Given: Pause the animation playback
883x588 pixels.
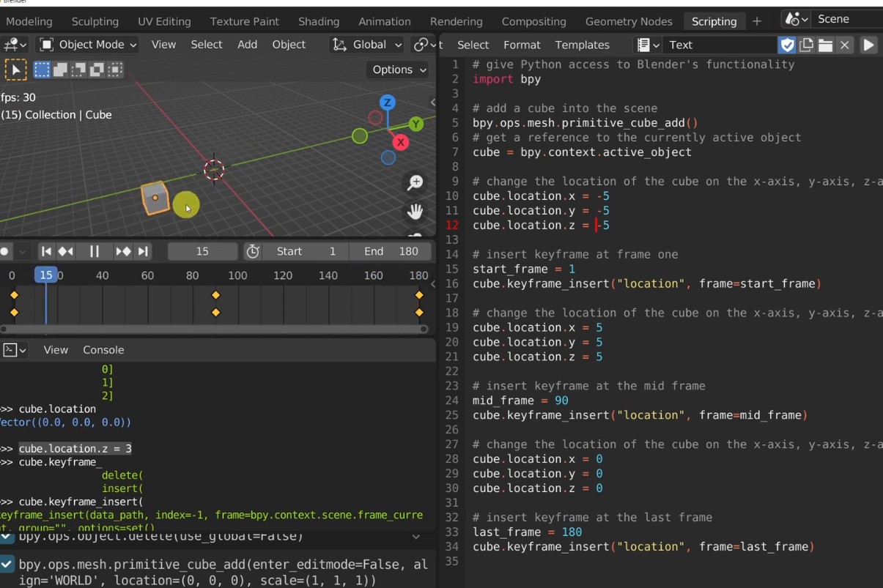Looking at the screenshot, I should pyautogui.click(x=94, y=251).
